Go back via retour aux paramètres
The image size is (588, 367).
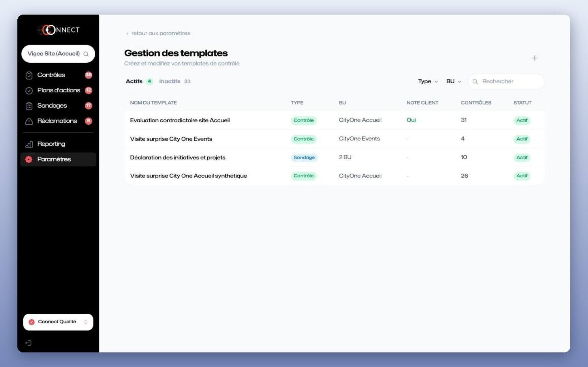[x=158, y=33]
